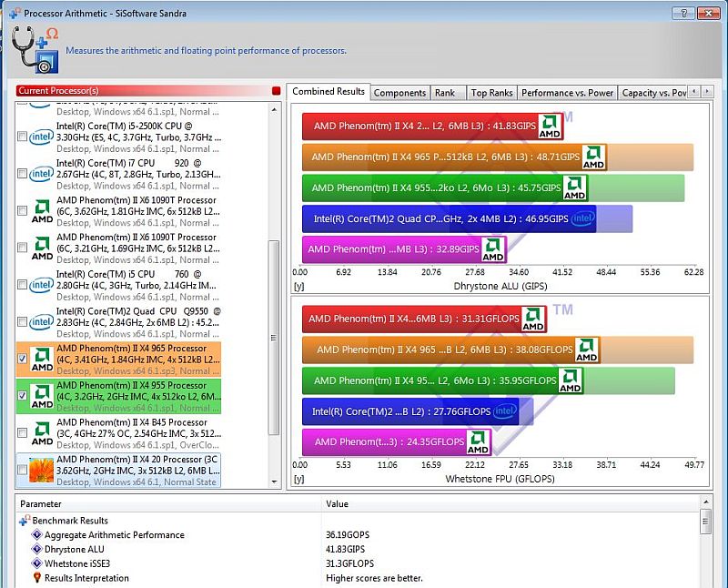
Task: Open the Components tab
Action: point(399,93)
